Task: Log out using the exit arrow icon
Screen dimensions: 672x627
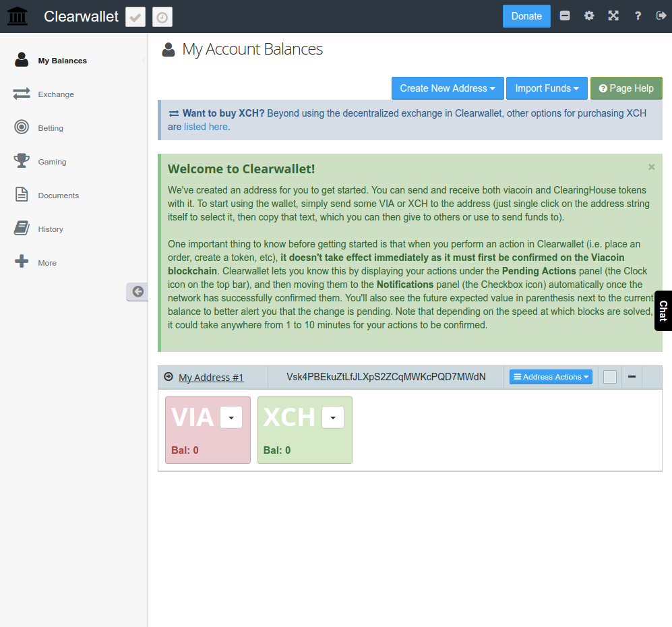Action: pyautogui.click(x=661, y=16)
